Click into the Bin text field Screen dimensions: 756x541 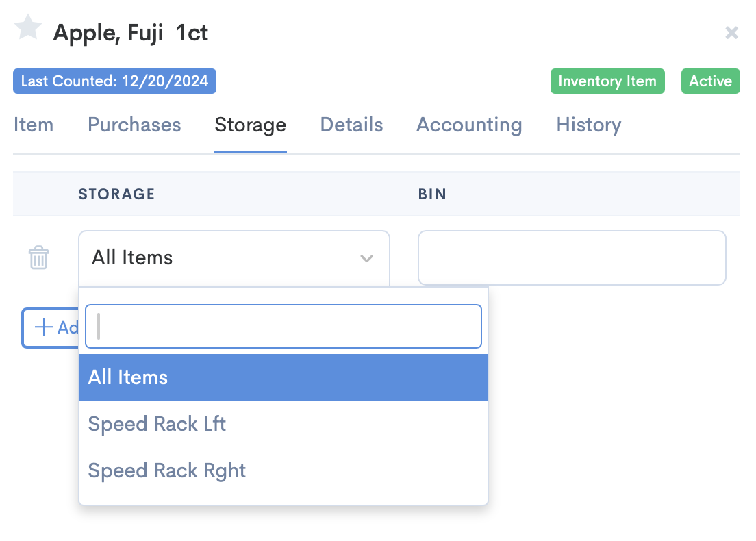[x=572, y=258]
